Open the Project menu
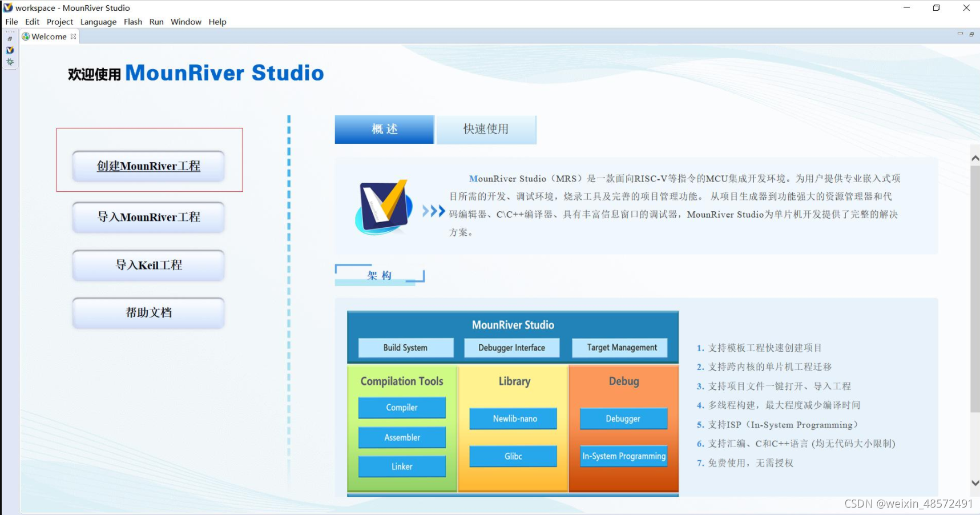 pos(60,22)
